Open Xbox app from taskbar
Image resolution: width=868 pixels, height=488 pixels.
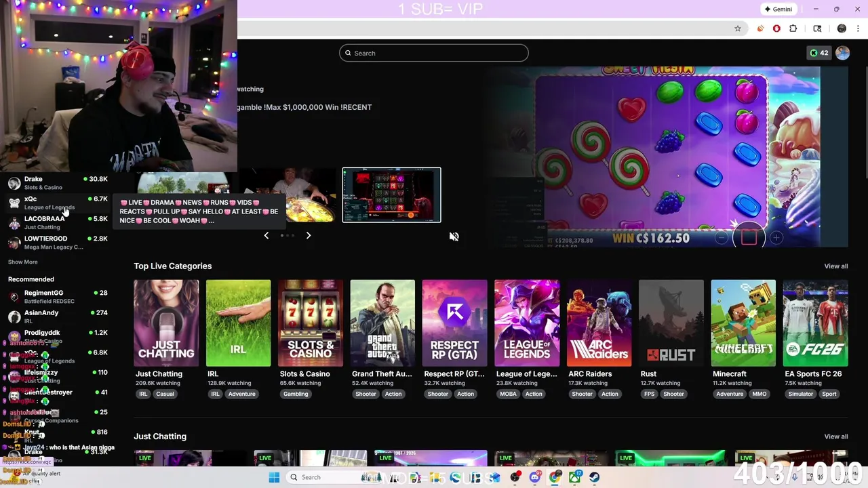(575, 477)
